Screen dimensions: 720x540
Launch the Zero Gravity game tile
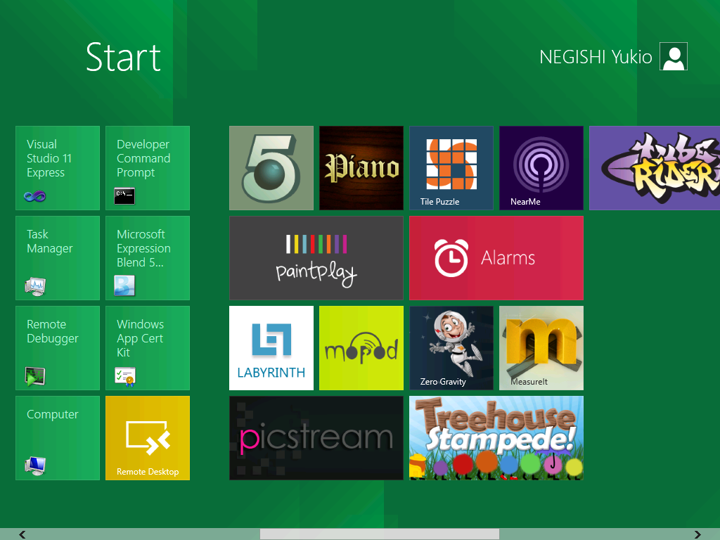tap(451, 348)
